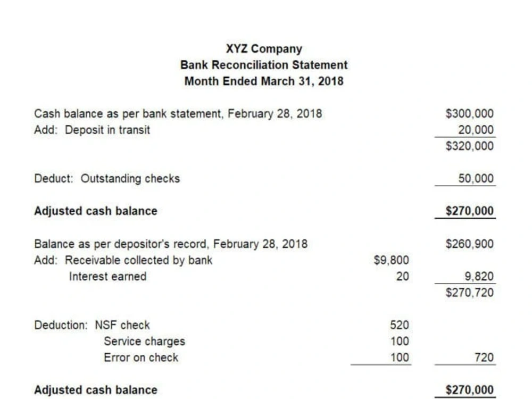532x399 pixels.
Task: Click the XYZ Company title
Action: pyautogui.click(x=264, y=49)
